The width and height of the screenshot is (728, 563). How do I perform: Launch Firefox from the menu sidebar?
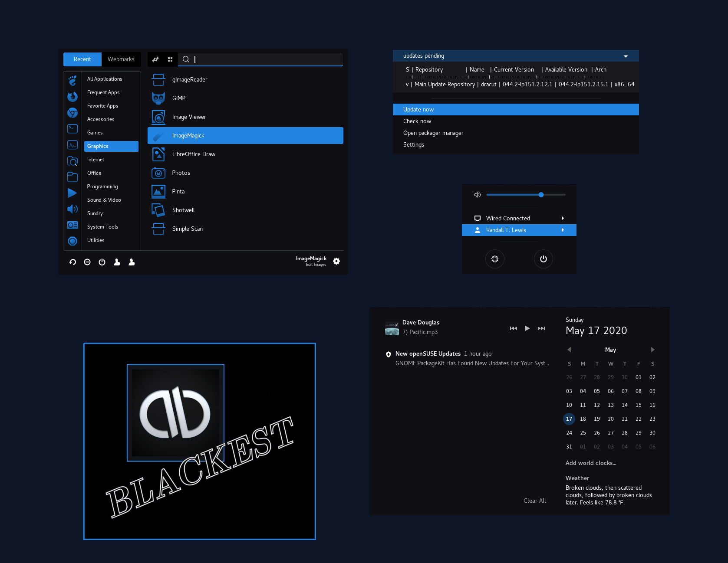click(x=72, y=96)
